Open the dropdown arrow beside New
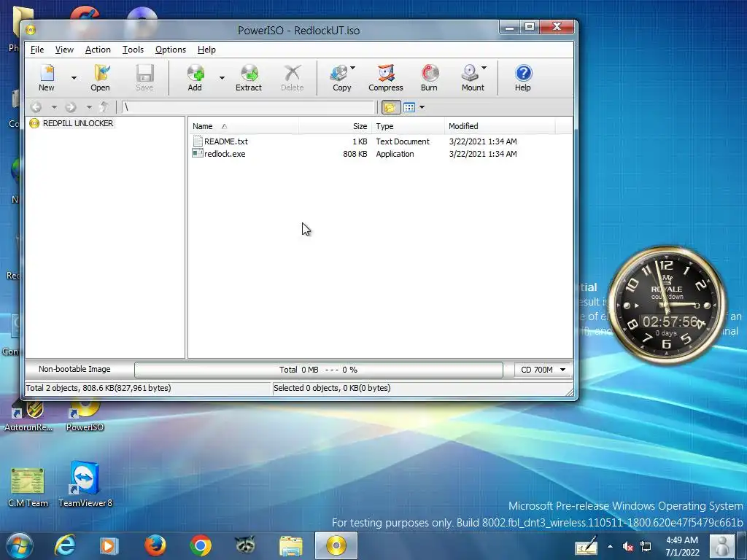This screenshot has width=747, height=560. [74, 77]
